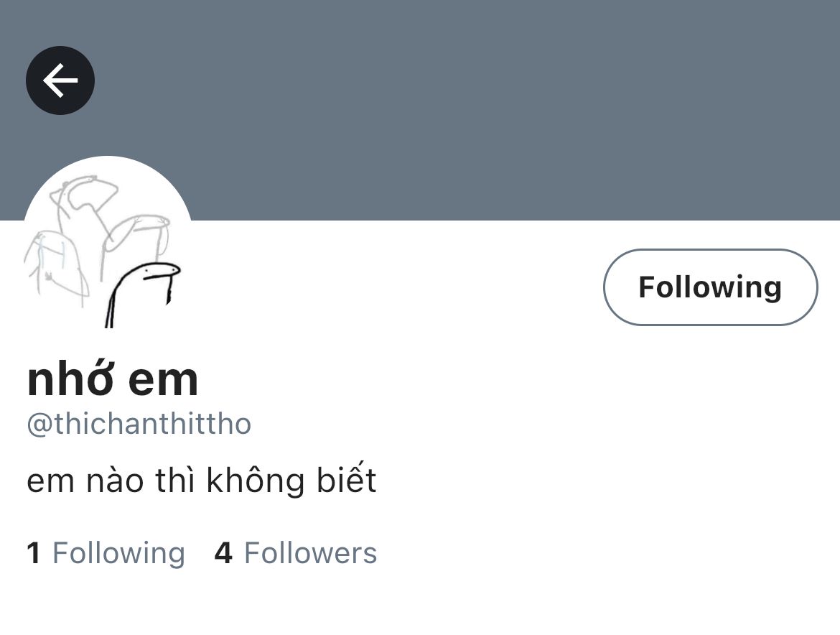Click the number 1 beside Following

pyautogui.click(x=33, y=553)
